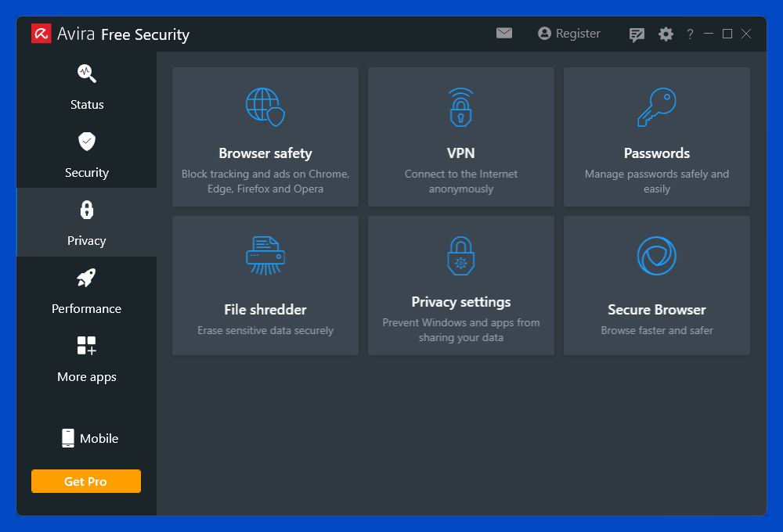The height and width of the screenshot is (532, 783).
Task: Open the Secure Browser card title
Action: pyautogui.click(x=657, y=309)
